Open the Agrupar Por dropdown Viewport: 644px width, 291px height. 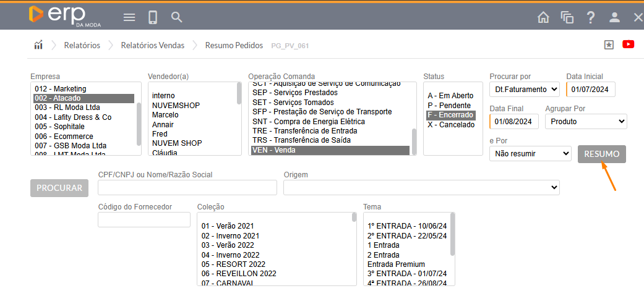click(585, 122)
